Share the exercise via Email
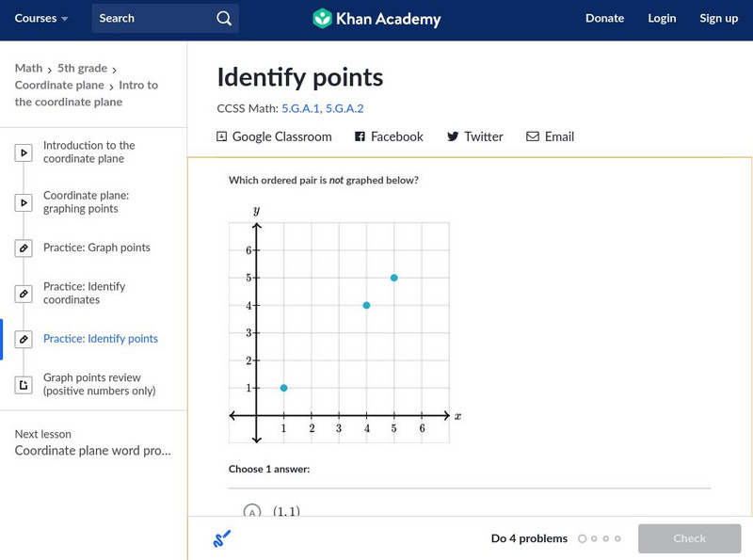This screenshot has height=560, width=753. [x=550, y=136]
